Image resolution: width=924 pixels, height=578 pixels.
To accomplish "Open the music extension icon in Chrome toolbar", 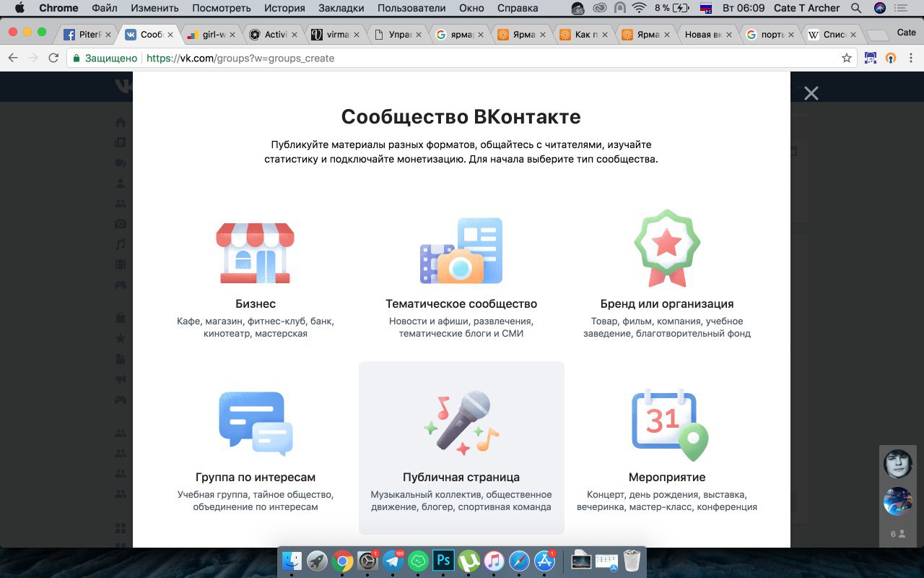I will 871,58.
